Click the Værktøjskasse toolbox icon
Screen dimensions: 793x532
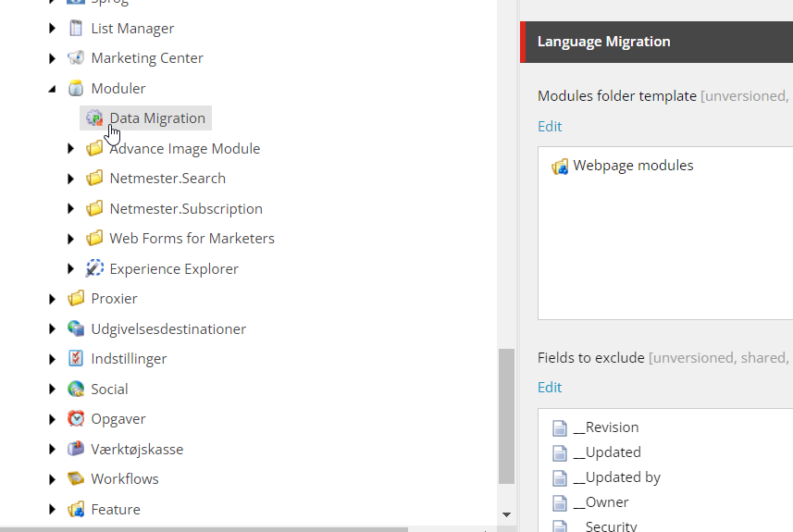tap(76, 450)
